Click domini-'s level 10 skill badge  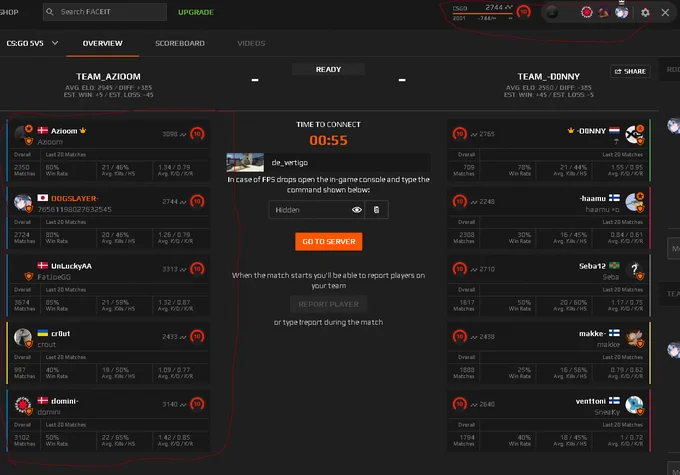point(197,404)
